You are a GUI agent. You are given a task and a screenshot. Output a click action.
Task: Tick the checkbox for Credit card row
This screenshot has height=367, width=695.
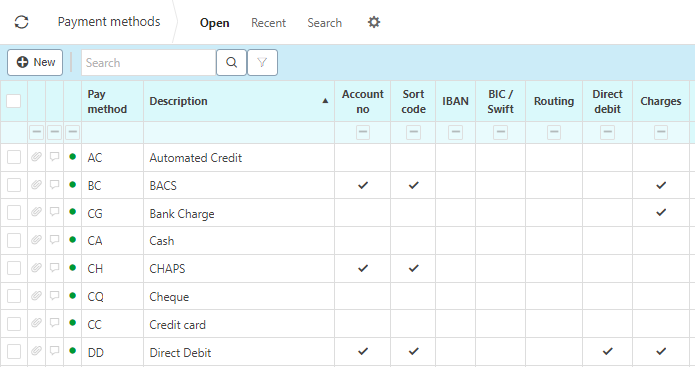point(14,324)
